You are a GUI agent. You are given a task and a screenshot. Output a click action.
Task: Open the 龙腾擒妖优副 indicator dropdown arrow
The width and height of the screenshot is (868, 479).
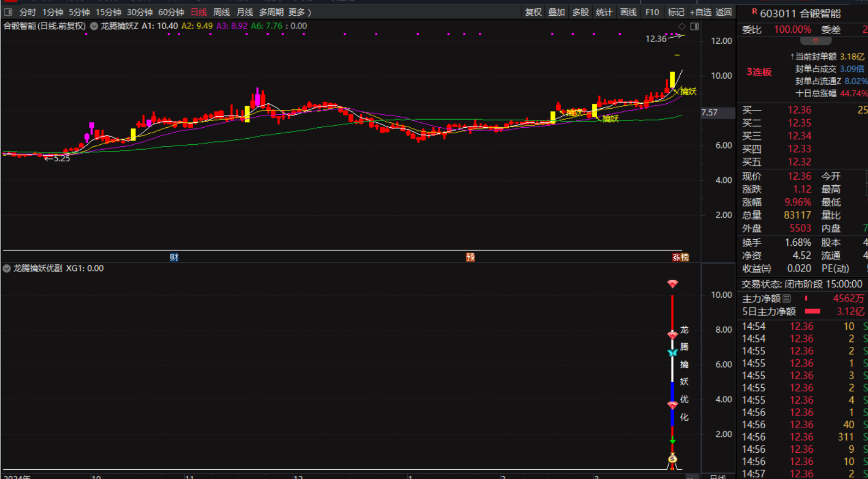7,269
